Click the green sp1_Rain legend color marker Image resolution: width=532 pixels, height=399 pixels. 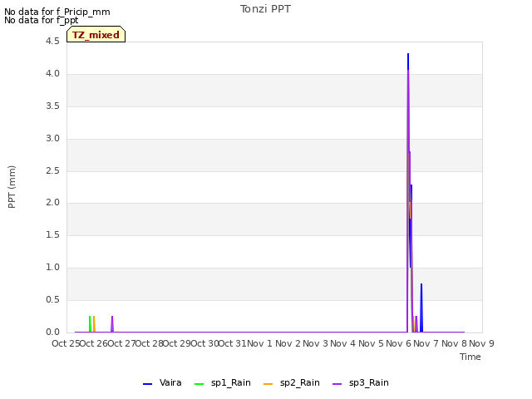point(199,384)
